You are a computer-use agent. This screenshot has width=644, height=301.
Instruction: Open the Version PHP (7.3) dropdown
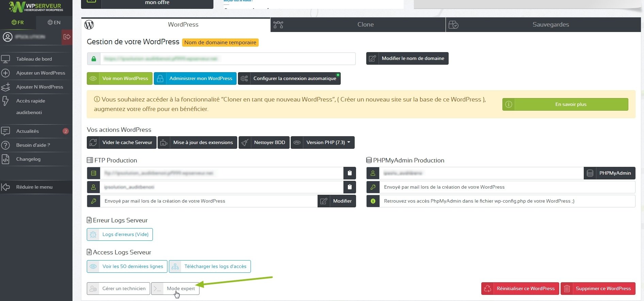(x=323, y=142)
